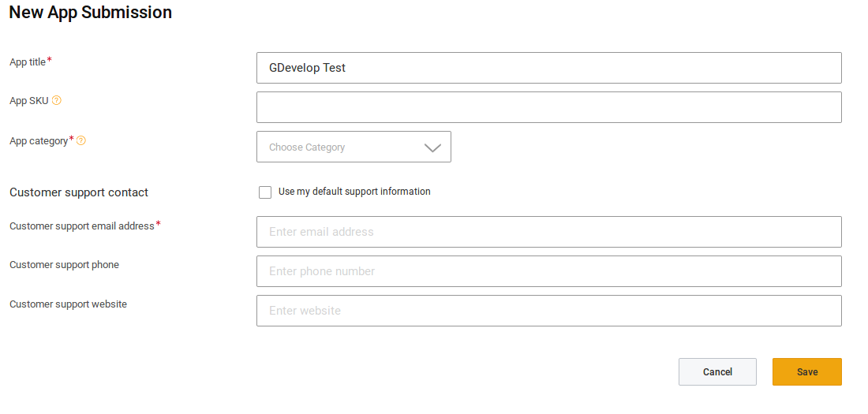Click the New App Submission heading

pos(90,13)
